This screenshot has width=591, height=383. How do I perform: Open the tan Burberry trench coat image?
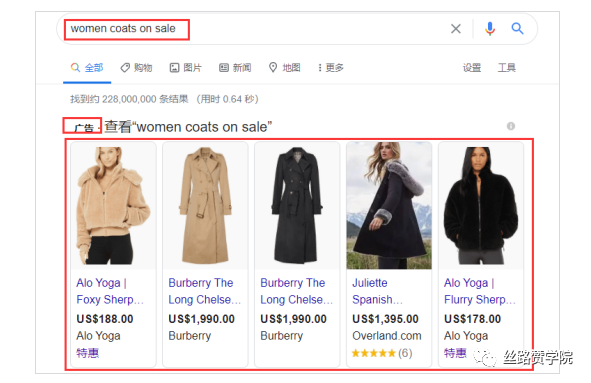coord(205,205)
